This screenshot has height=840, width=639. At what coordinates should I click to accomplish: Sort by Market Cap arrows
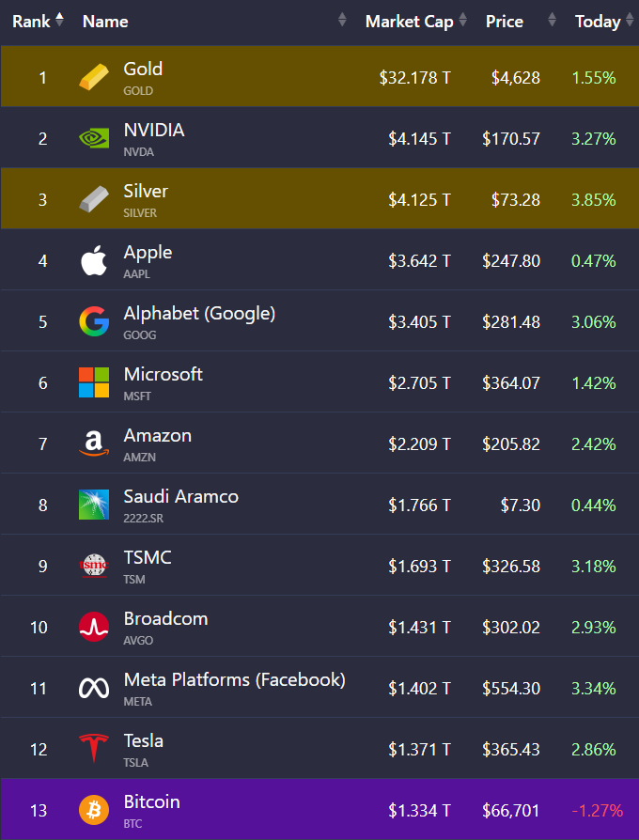(x=462, y=20)
